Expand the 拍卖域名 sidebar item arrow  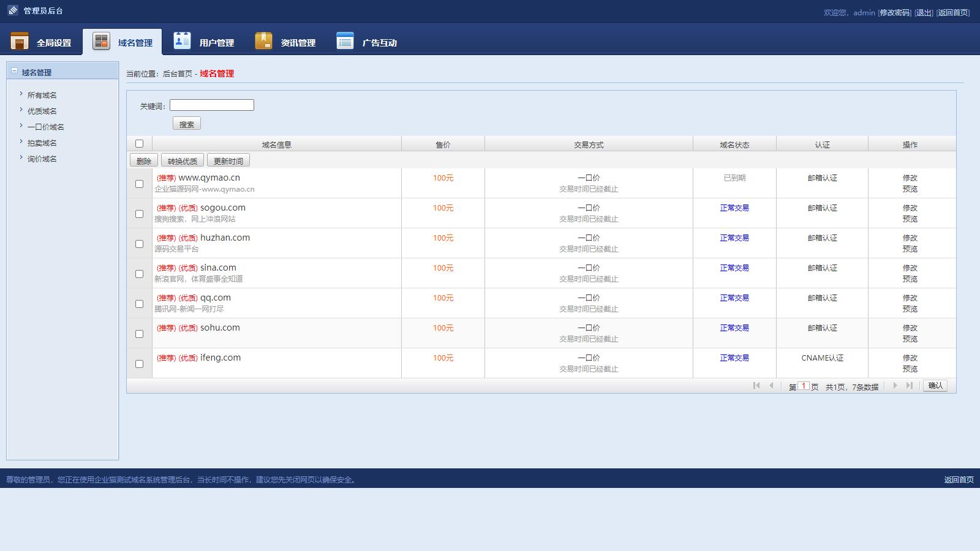[21, 142]
